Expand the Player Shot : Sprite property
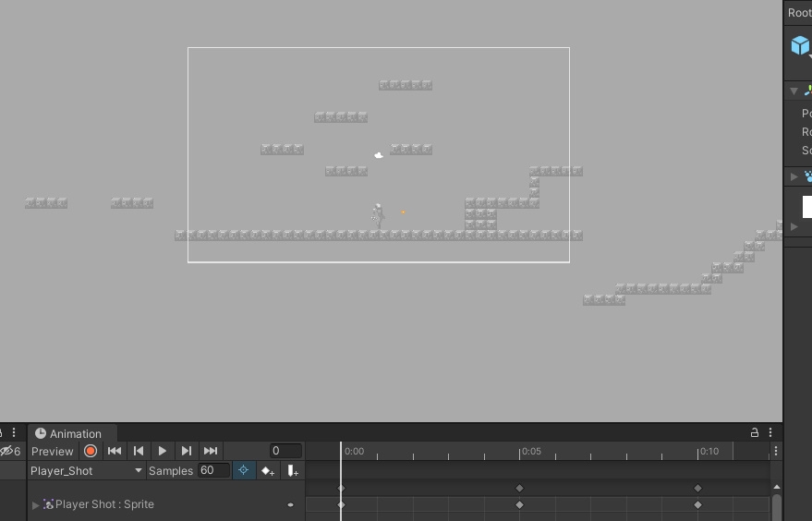This screenshot has height=521, width=812. coord(36,505)
